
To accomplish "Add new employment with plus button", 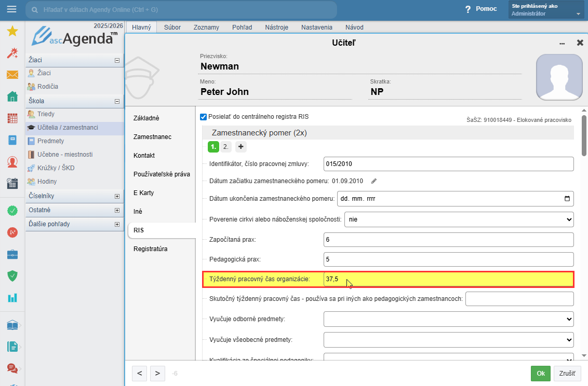I will tap(240, 147).
